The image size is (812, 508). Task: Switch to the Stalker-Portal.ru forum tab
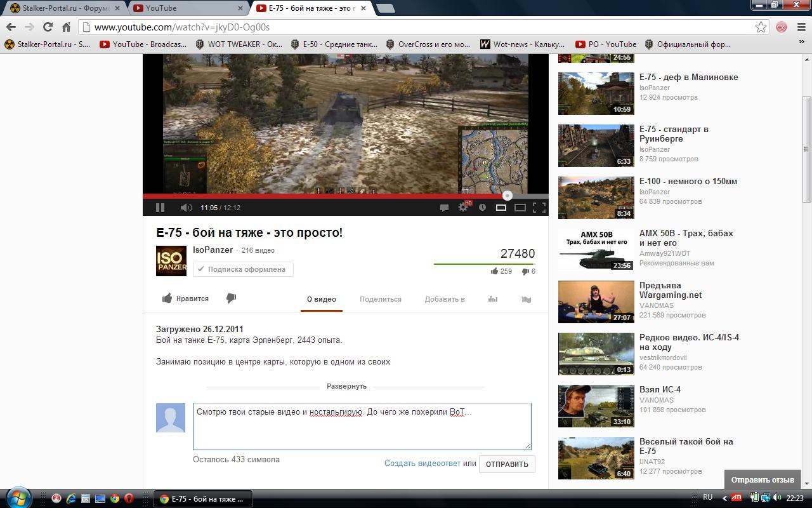pos(64,8)
